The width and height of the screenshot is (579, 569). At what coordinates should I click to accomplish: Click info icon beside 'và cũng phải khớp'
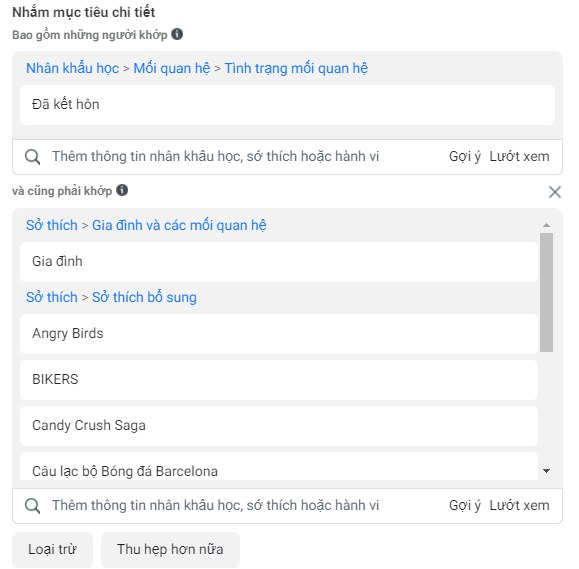(122, 190)
